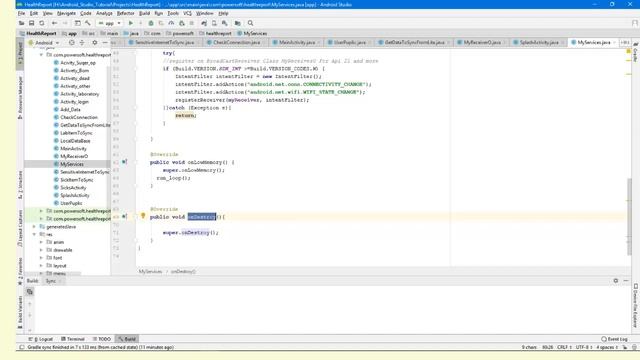The image size is (640, 360).
Task: Open the app run configuration dropdown
Action: click(110, 23)
